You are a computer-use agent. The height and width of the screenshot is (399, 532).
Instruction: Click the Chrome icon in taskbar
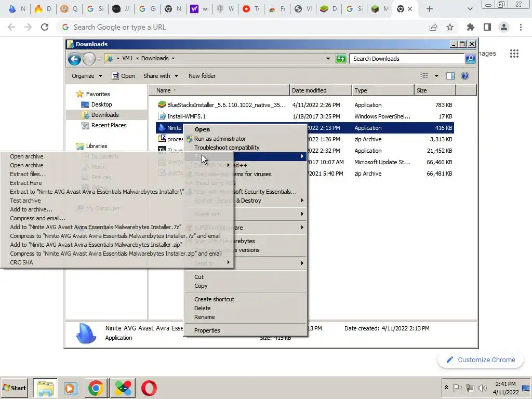[96, 388]
